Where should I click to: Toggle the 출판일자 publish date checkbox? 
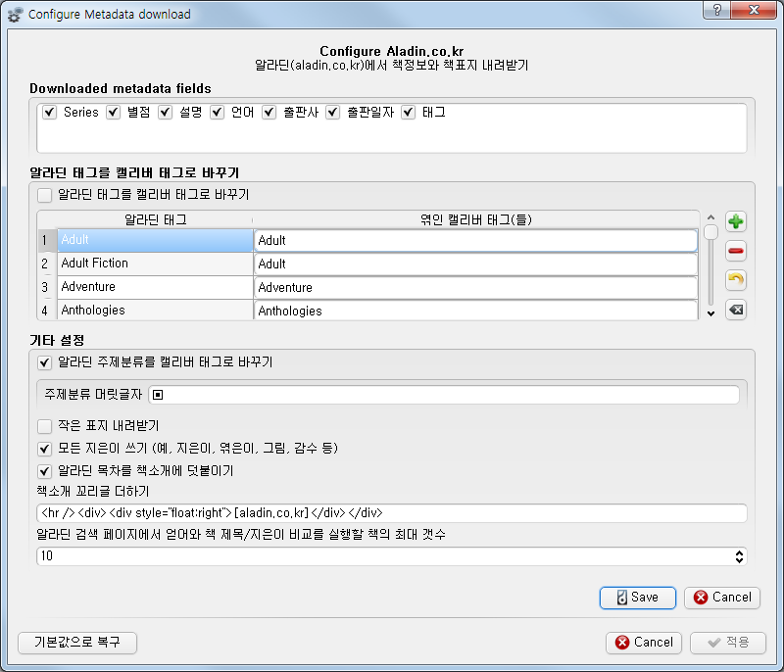coord(333,113)
